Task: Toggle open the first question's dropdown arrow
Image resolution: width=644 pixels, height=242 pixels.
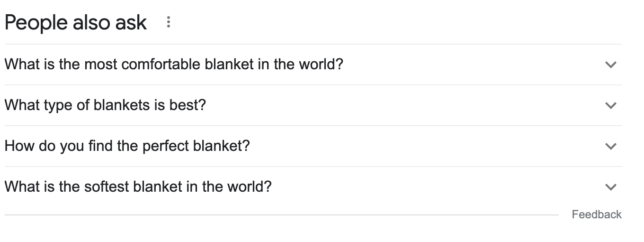Action: [611, 65]
